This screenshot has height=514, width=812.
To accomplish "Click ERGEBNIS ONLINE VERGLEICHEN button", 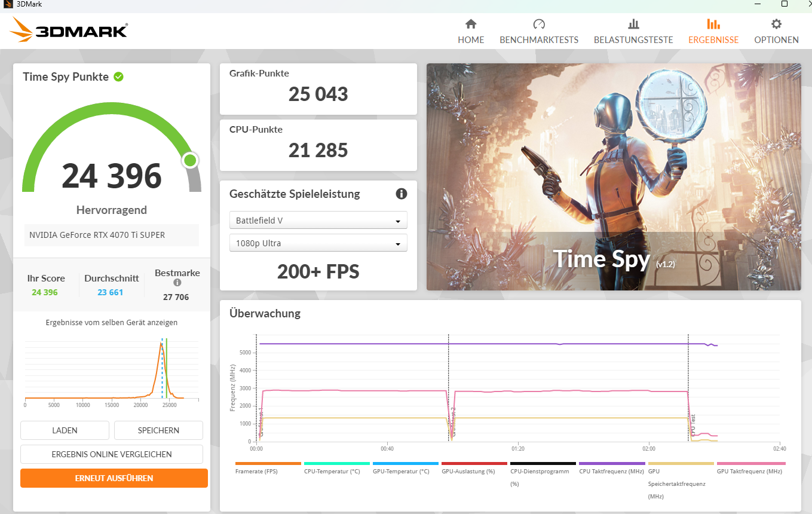I will [112, 454].
